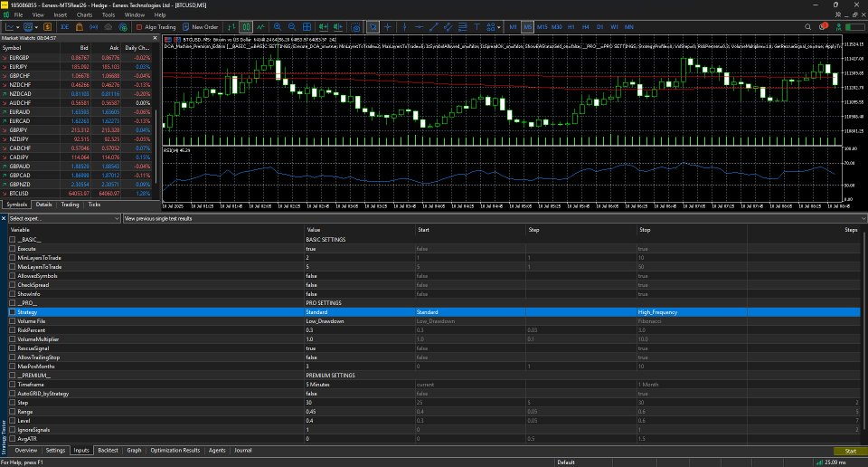Tick the MinLayersToTrade optimization checkbox
This screenshot has width=868, height=467.
(x=12, y=258)
